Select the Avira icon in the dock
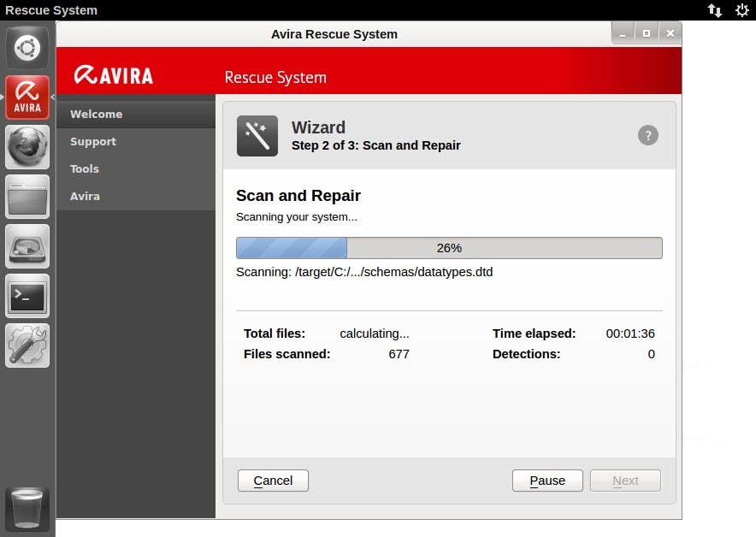Screen dimensions: 756x537 point(27,97)
